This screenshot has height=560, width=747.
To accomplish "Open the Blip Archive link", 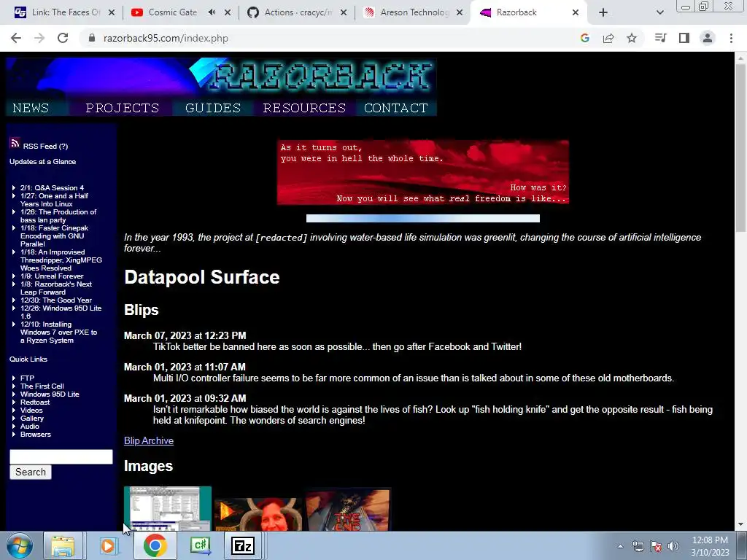I will (x=149, y=441).
